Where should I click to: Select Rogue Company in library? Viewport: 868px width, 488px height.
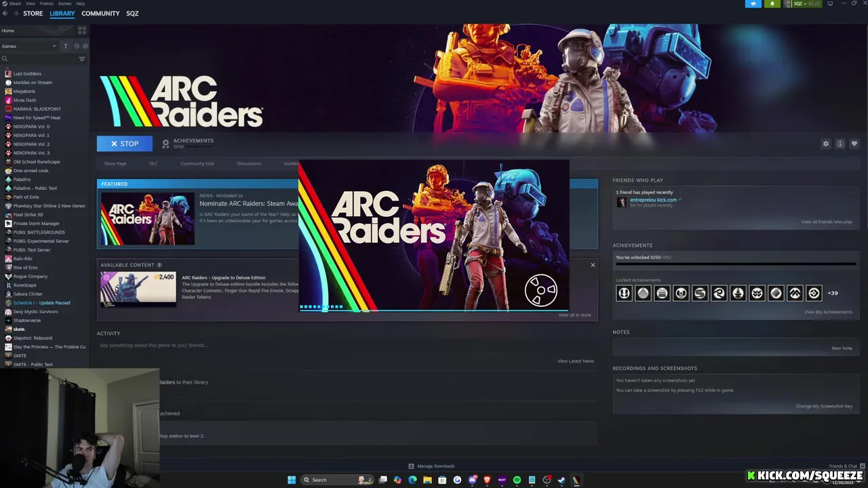31,276
